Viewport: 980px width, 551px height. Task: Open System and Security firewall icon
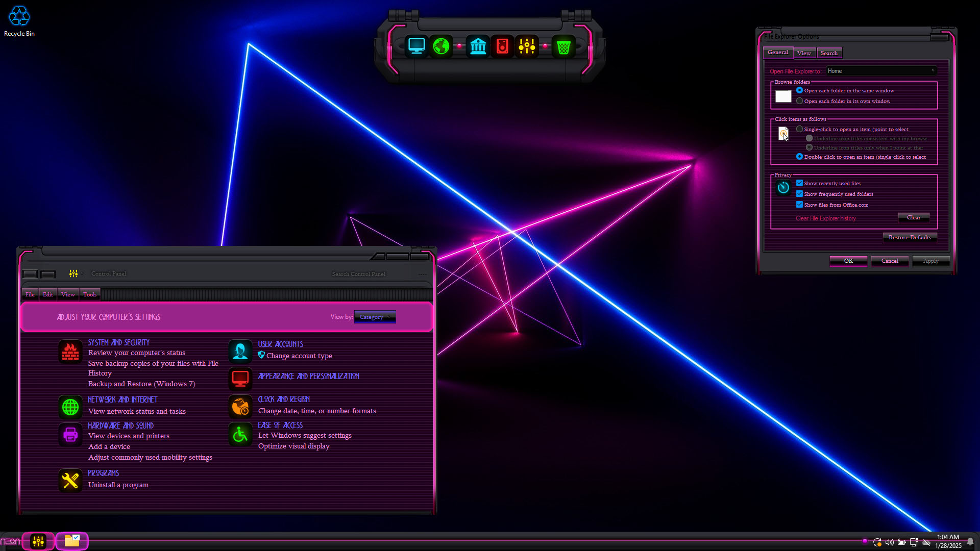70,352
